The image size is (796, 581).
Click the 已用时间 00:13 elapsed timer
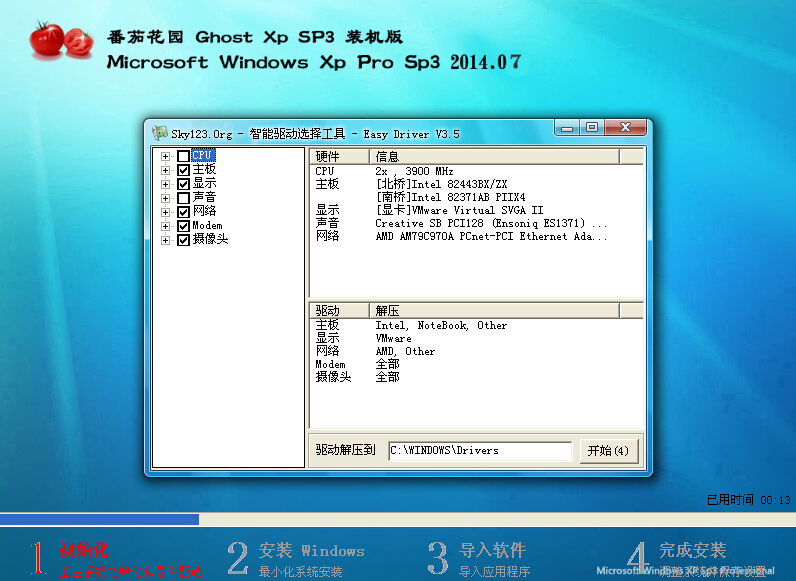pos(749,500)
